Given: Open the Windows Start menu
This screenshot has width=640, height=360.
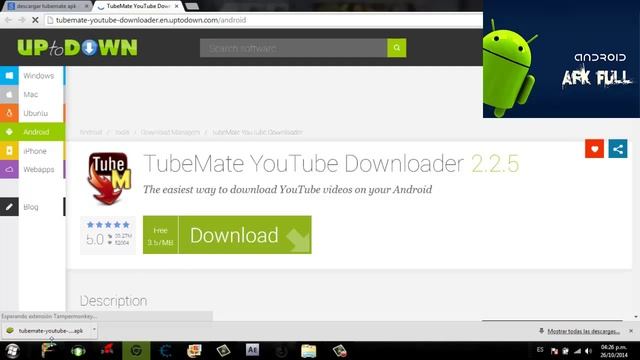Looking at the screenshot, I should point(12,351).
